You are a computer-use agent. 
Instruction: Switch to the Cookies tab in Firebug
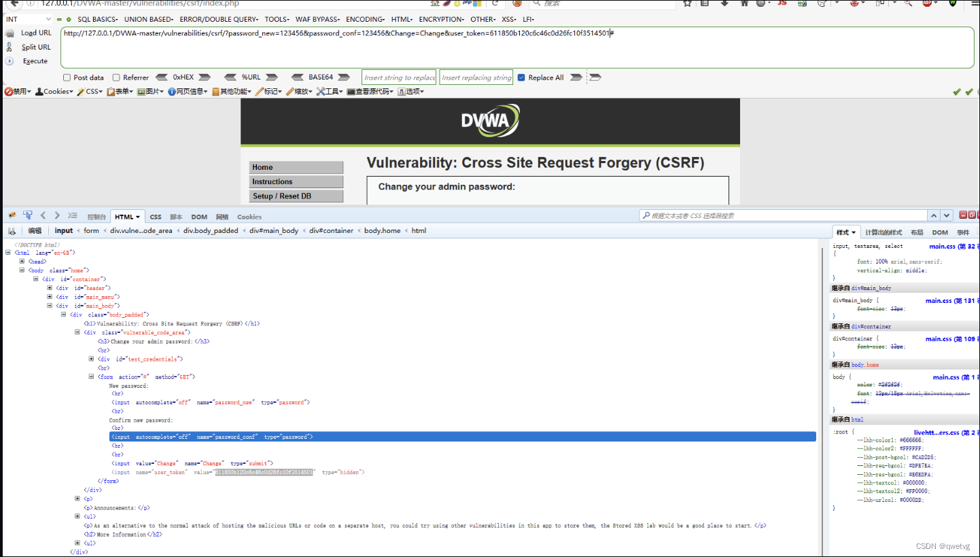point(249,217)
